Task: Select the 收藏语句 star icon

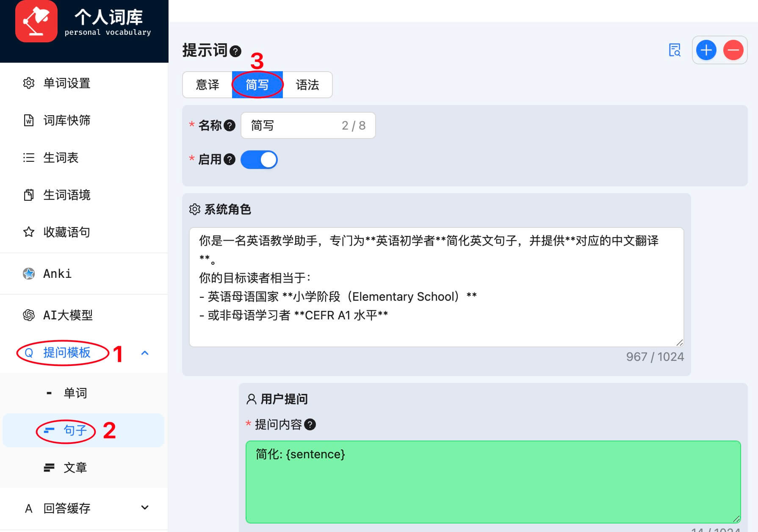Action: pos(28,232)
